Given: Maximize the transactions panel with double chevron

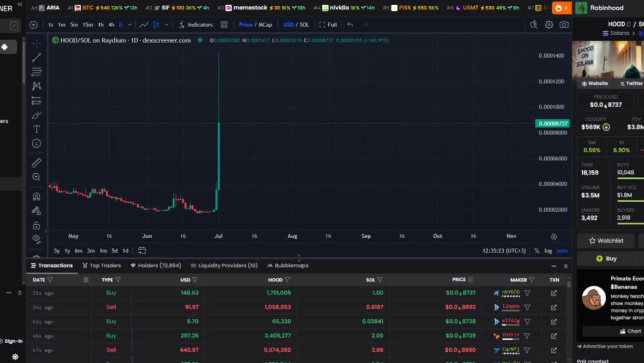Looking at the screenshot, I should pyautogui.click(x=566, y=266).
